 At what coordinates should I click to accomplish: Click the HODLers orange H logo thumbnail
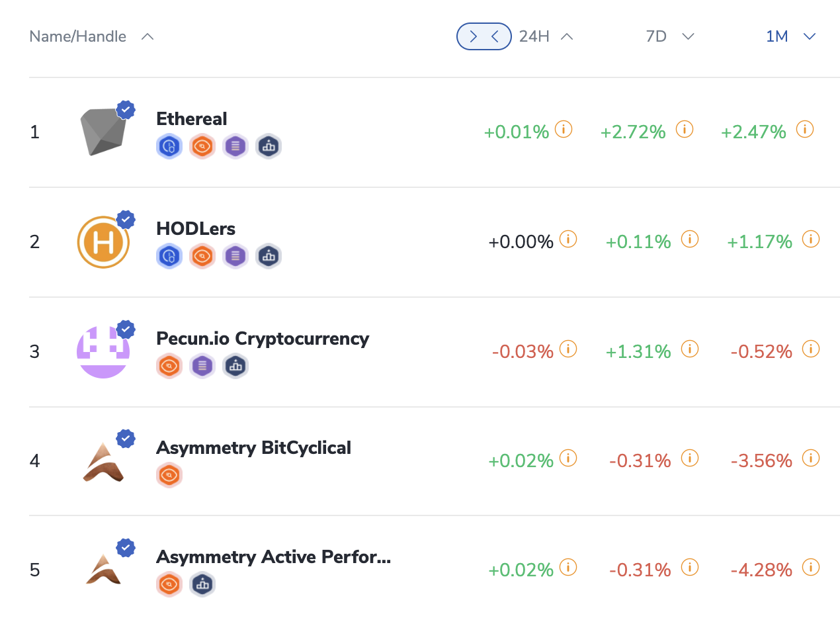coord(103,242)
